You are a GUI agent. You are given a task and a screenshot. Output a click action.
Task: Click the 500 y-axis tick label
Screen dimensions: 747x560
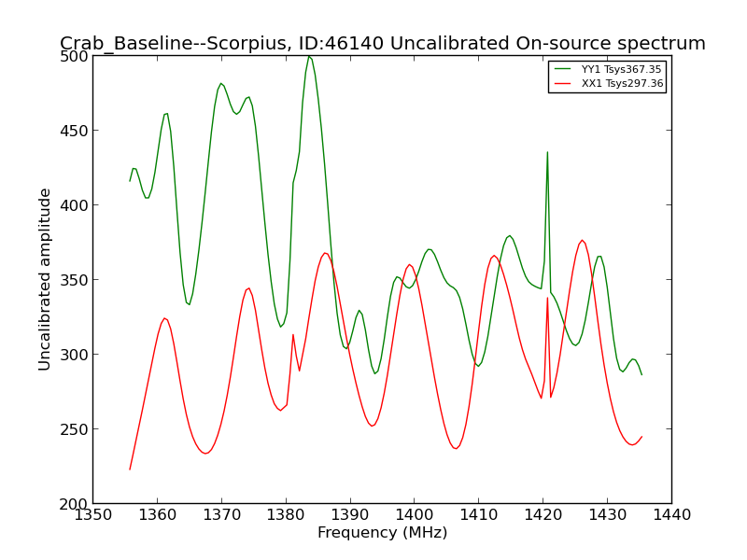(74, 56)
